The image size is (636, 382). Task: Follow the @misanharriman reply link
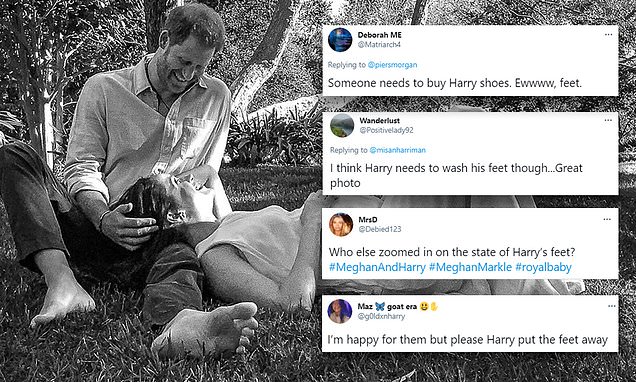398,150
